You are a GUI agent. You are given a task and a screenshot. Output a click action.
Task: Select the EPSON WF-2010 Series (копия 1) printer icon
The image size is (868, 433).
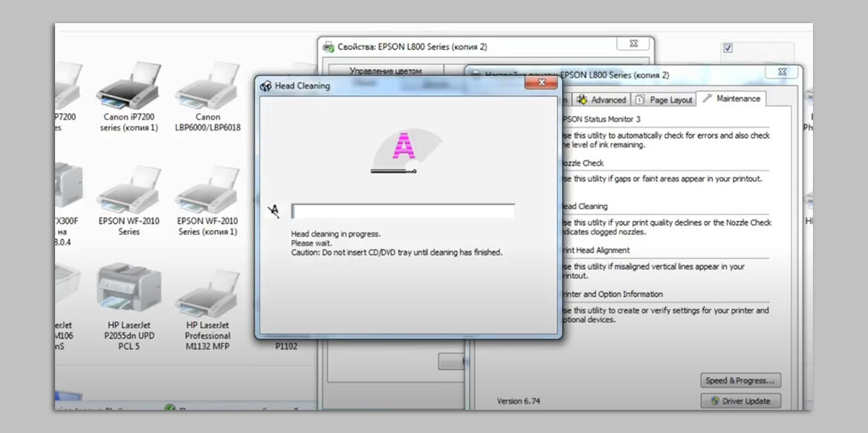(x=207, y=190)
